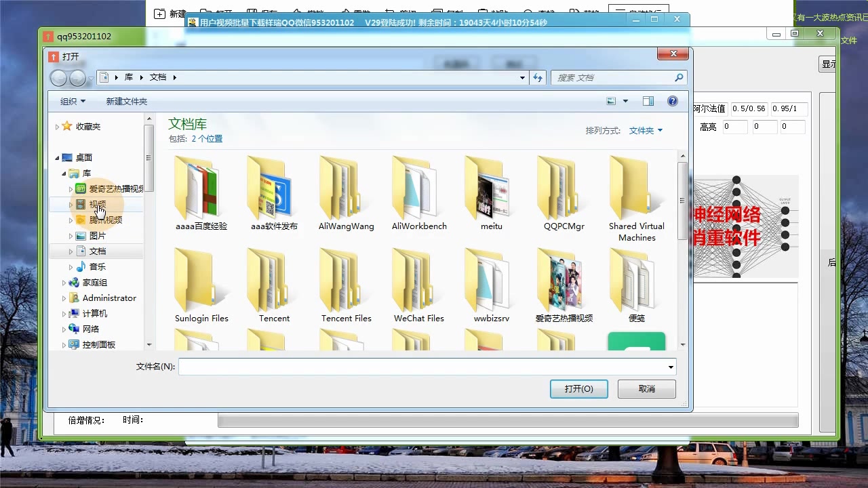Viewport: 868px width, 488px height.
Task: Click 库 in the address breadcrumb
Action: point(129,77)
